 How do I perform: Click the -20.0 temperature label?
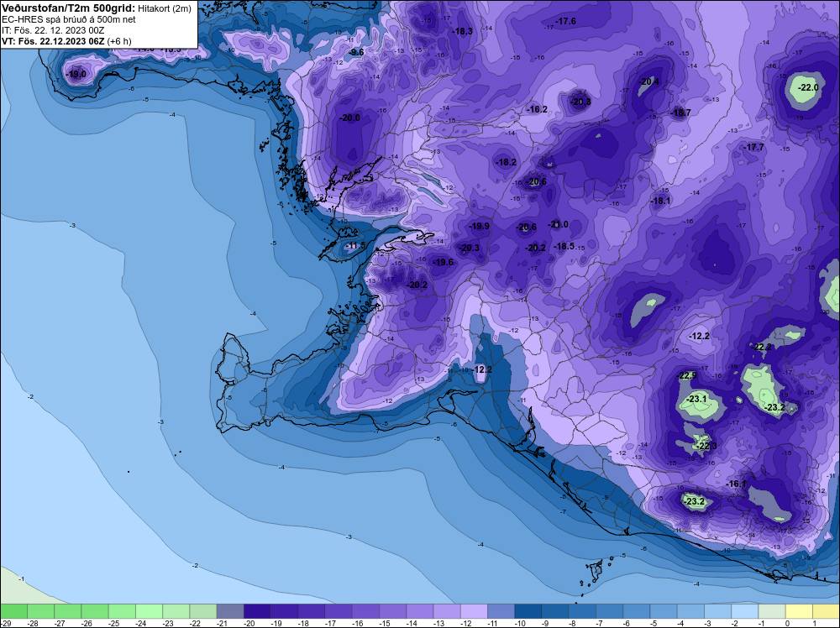(350, 118)
